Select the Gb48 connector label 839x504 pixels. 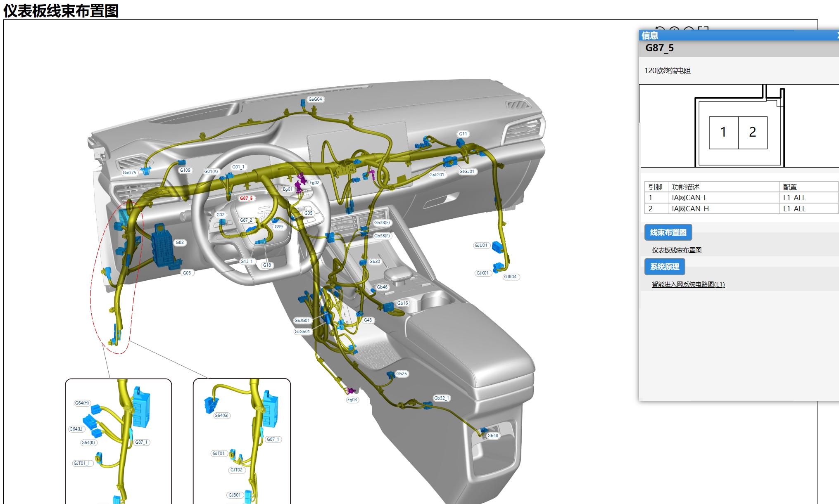[493, 436]
